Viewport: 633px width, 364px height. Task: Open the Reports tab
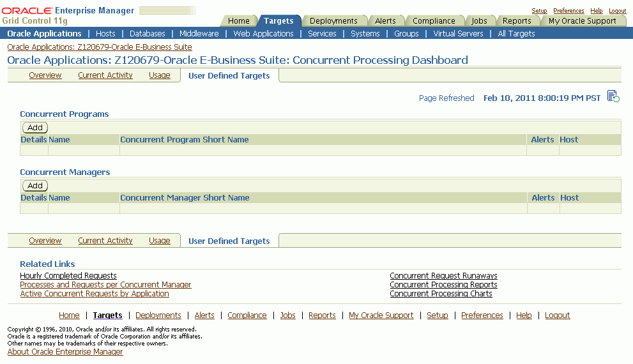517,20
